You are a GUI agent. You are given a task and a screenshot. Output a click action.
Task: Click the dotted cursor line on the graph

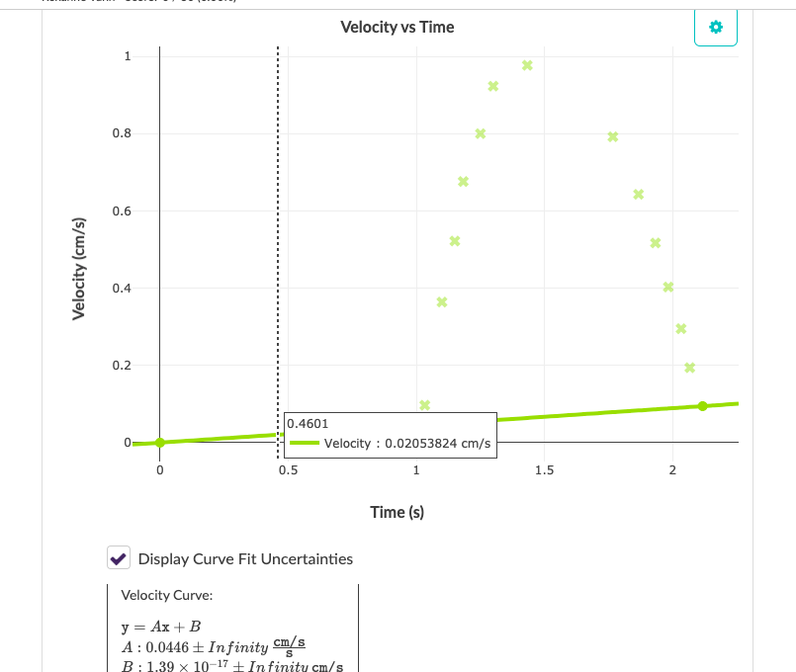tap(278, 247)
